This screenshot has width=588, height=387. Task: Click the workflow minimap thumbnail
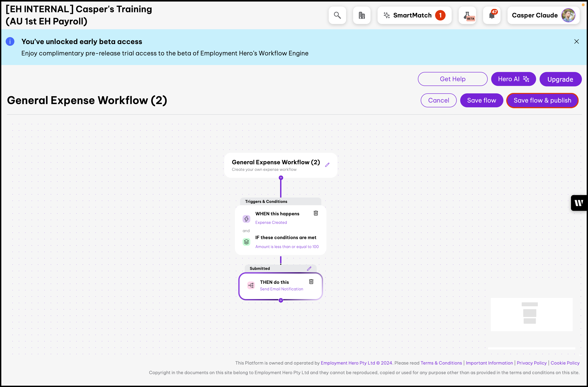532,314
